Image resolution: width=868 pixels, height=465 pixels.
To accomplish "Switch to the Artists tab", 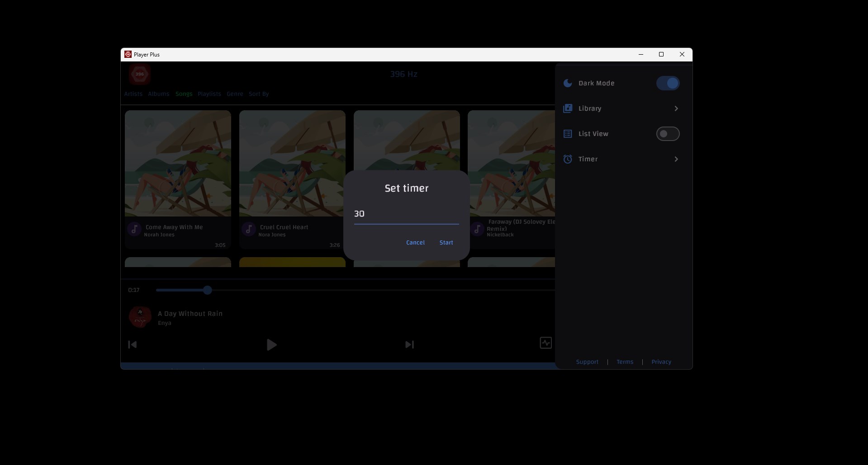I will tap(133, 94).
